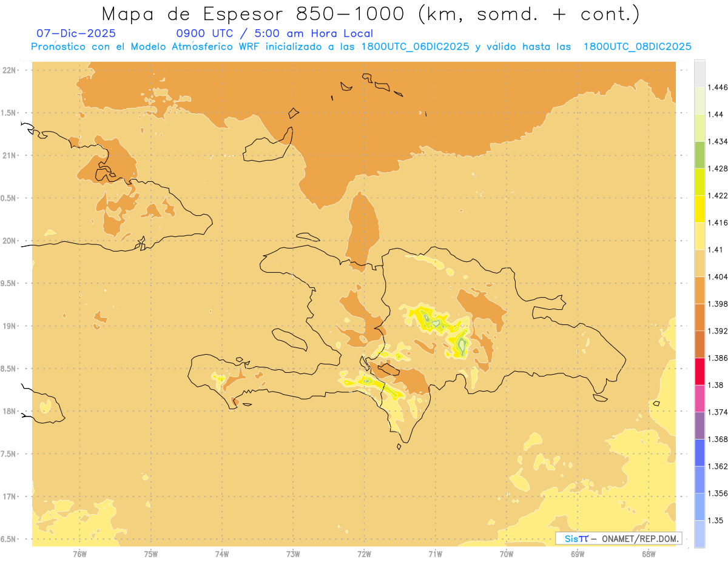The width and height of the screenshot is (728, 562).
Task: Click the latitude label '20N'
Action: click(9, 241)
